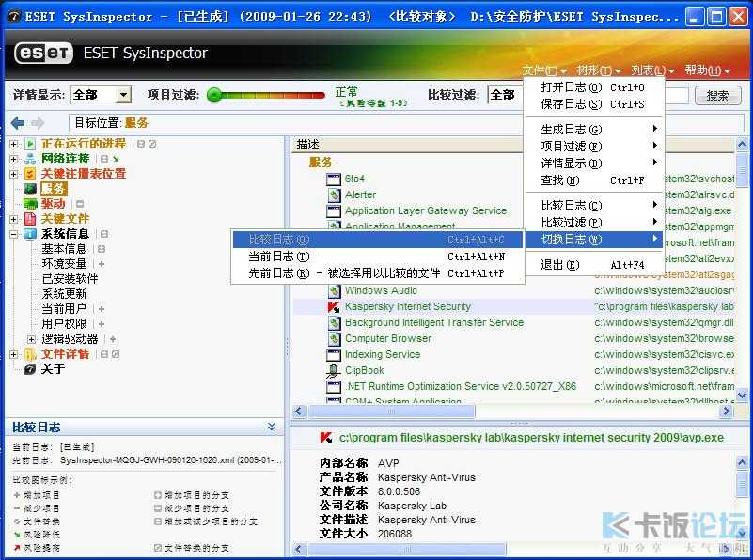753x560 pixels.
Task: Click the back navigation arrow
Action: [x=18, y=123]
